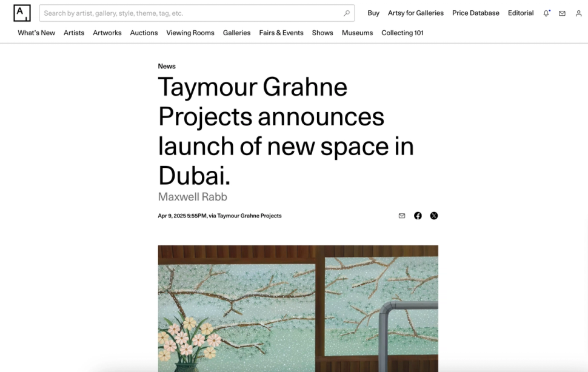The width and height of the screenshot is (588, 372).
Task: Select Artists menu item
Action: click(74, 33)
